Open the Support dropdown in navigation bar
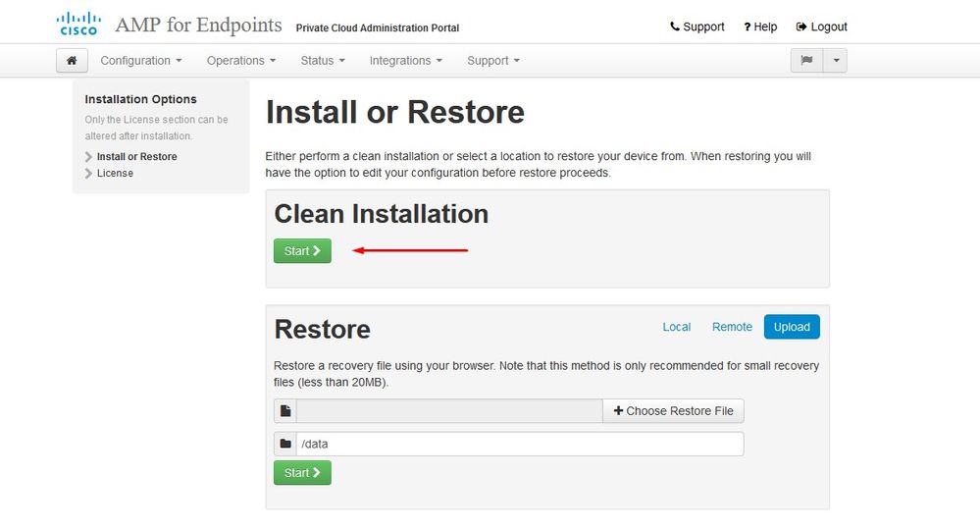980x529 pixels. pos(493,61)
